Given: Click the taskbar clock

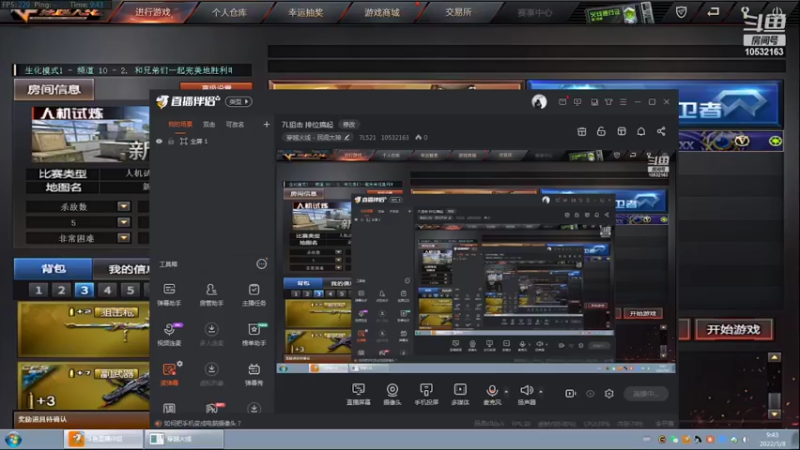Looking at the screenshot, I should click(772, 439).
